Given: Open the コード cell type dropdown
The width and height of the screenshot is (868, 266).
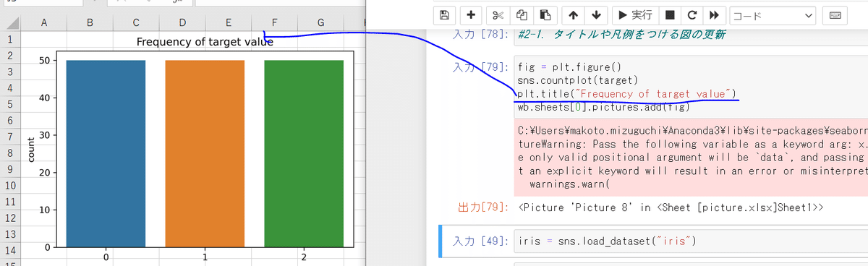Looking at the screenshot, I should [773, 14].
